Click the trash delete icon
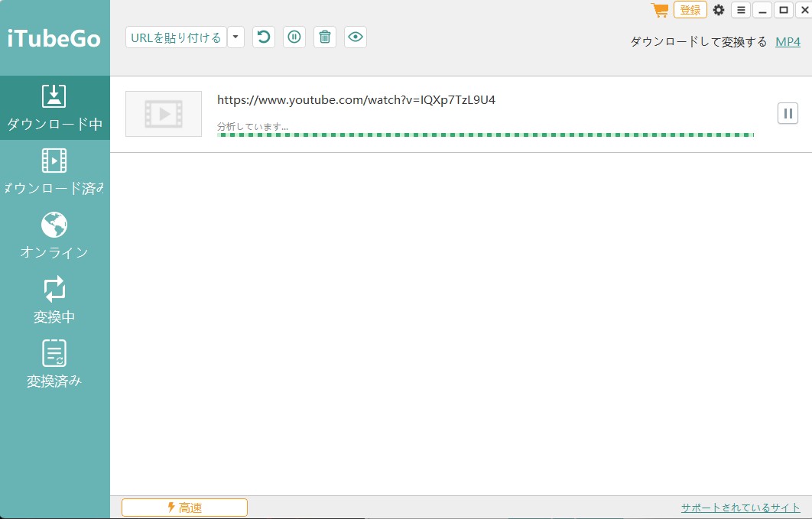The width and height of the screenshot is (812, 519). 325,37
